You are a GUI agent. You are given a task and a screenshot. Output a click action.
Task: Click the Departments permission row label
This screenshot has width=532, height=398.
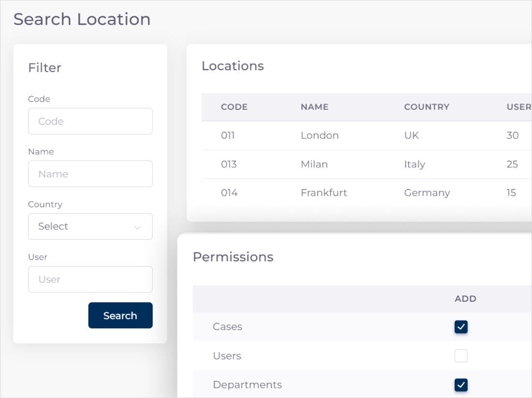click(247, 385)
